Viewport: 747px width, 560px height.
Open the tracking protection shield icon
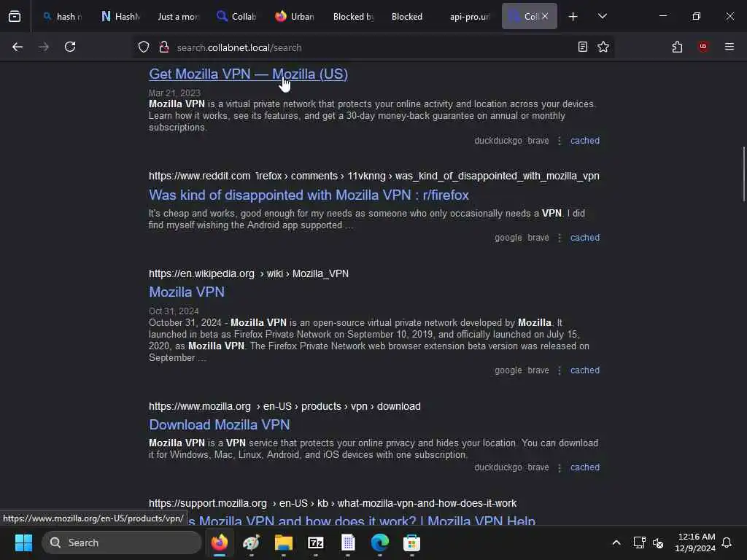(x=144, y=47)
